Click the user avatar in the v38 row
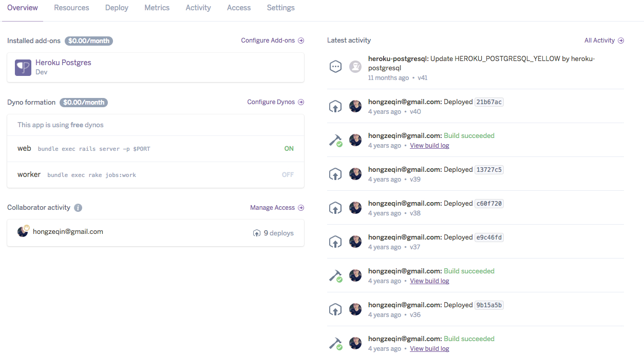 (355, 208)
